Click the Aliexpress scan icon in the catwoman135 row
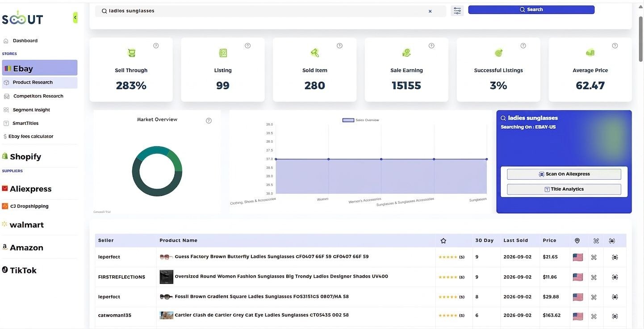This screenshot has height=329, width=644. tap(615, 316)
